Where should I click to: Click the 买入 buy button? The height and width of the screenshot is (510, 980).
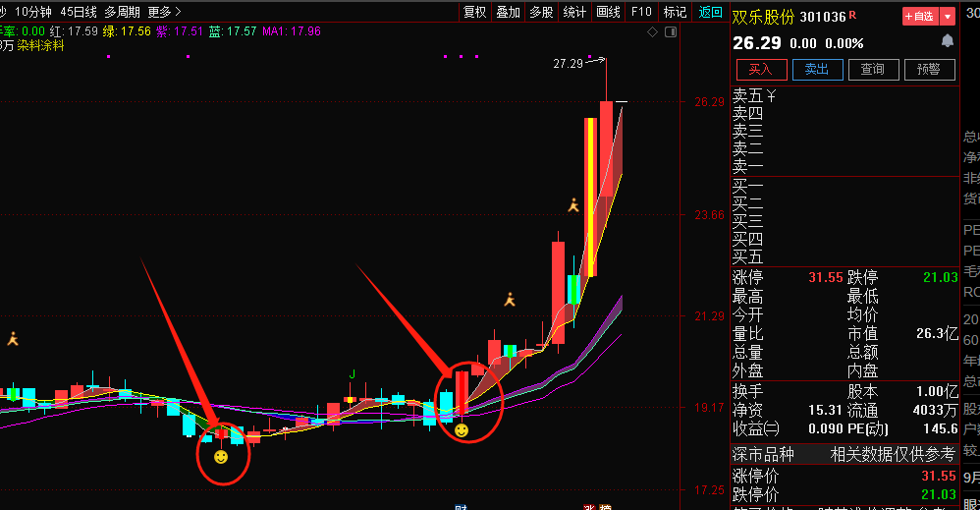tap(761, 70)
